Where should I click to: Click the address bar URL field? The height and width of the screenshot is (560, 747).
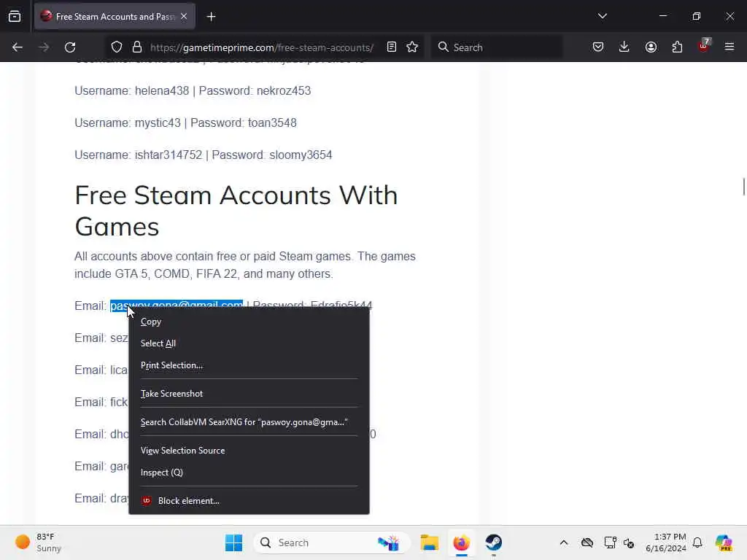tap(262, 47)
